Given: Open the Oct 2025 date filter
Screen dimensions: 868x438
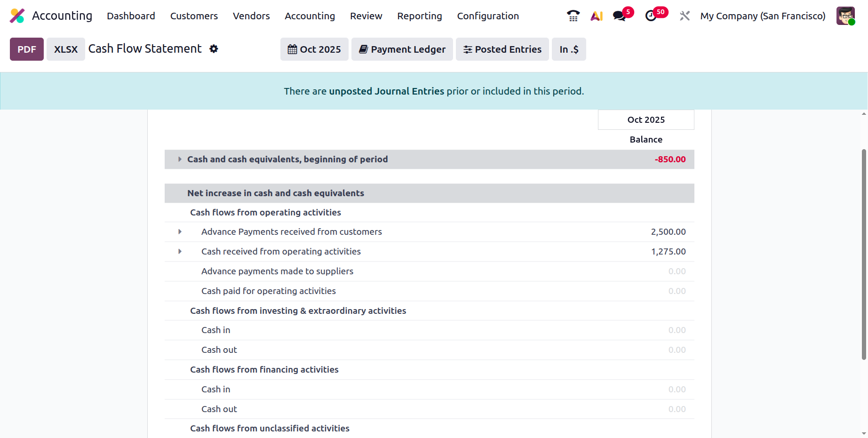Looking at the screenshot, I should pos(314,49).
